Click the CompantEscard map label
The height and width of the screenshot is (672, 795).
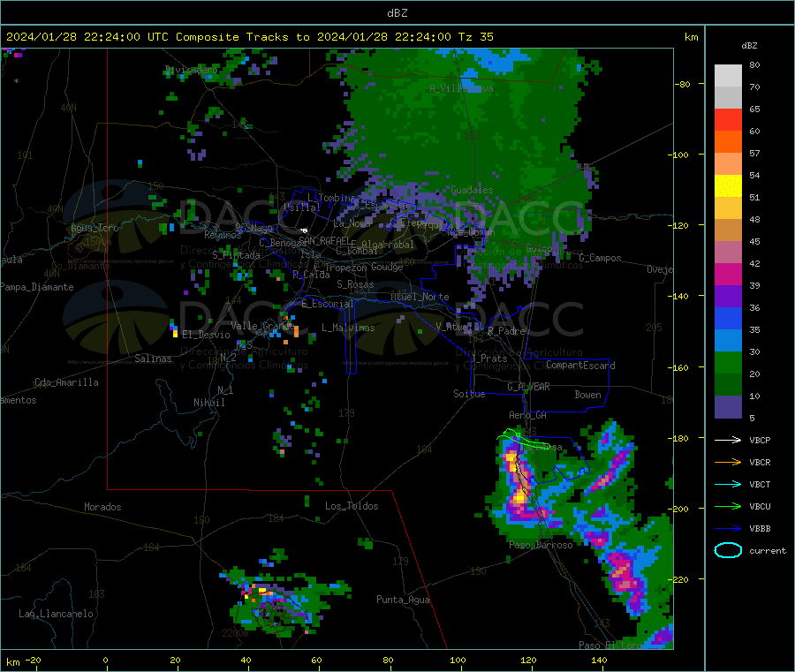(580, 365)
